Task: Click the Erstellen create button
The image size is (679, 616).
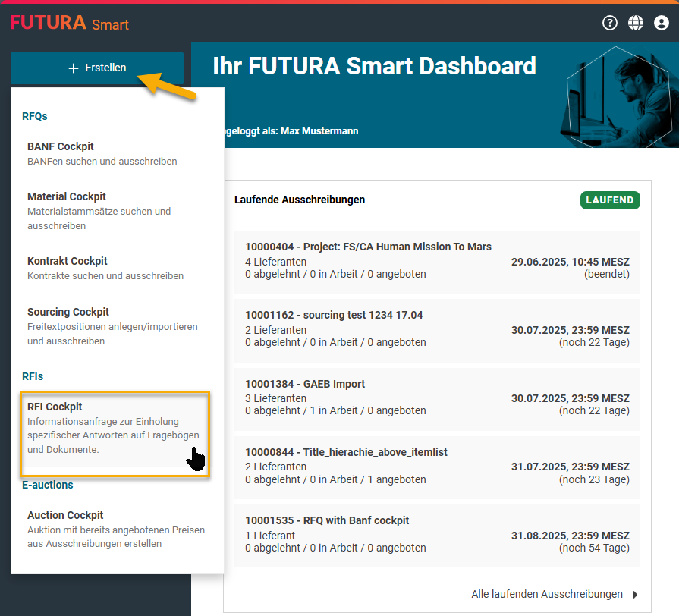Action: [x=97, y=68]
